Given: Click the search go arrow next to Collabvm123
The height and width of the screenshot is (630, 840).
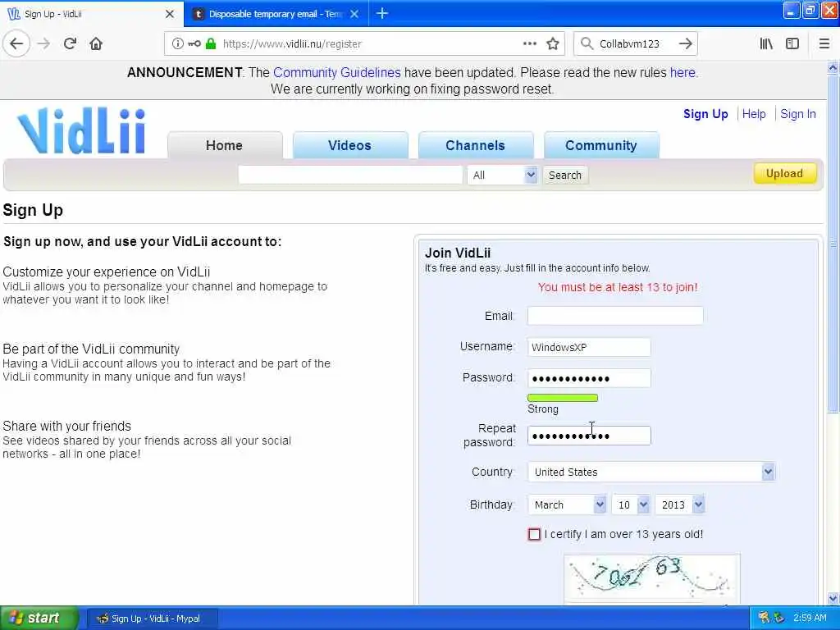Looking at the screenshot, I should coord(685,44).
